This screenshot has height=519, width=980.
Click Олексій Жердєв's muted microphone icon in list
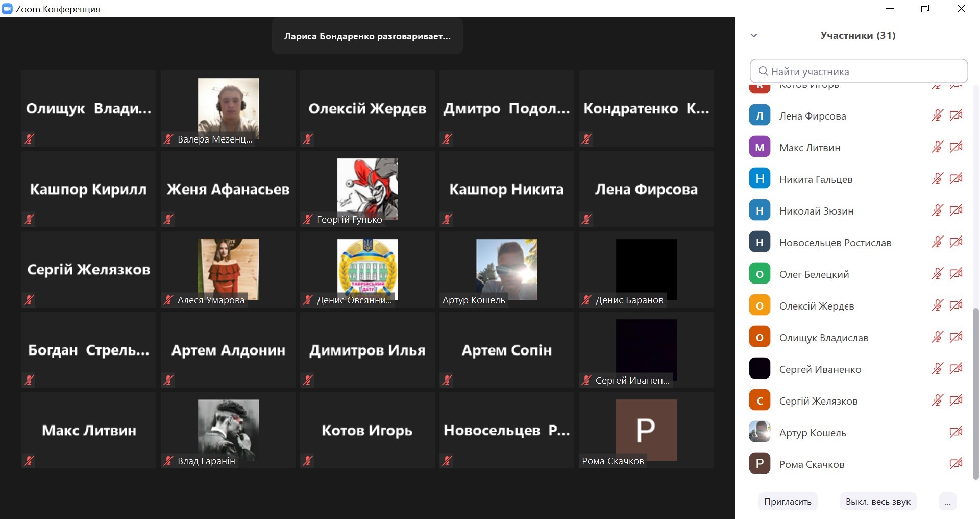[x=937, y=305]
